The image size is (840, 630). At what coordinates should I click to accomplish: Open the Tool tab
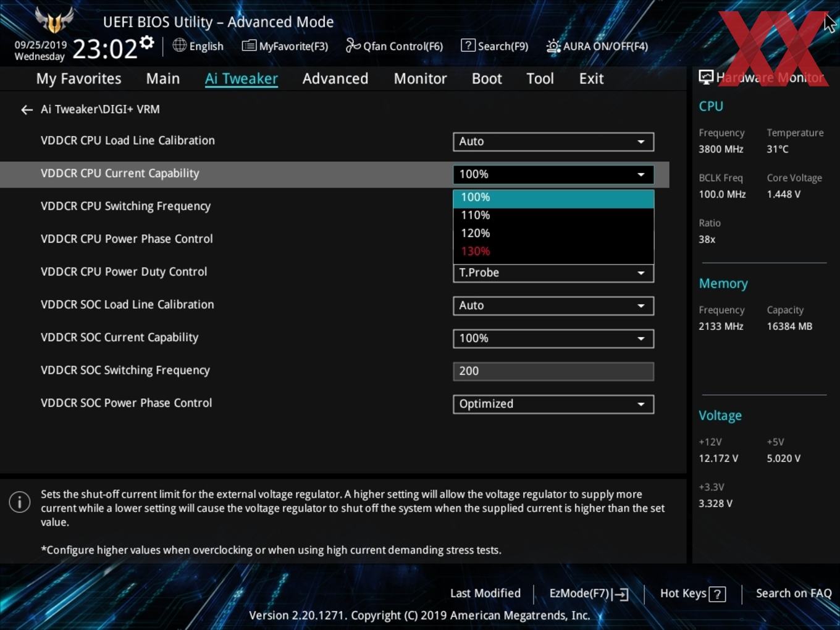point(540,78)
